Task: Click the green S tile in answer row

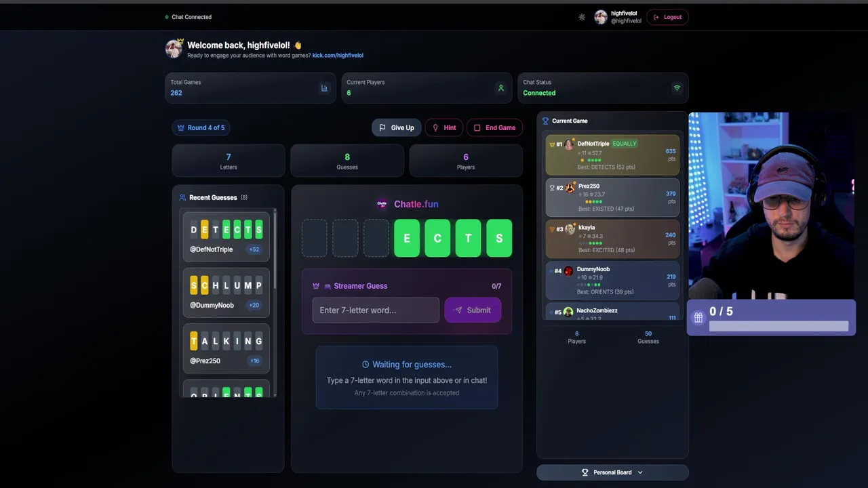Action: point(499,238)
